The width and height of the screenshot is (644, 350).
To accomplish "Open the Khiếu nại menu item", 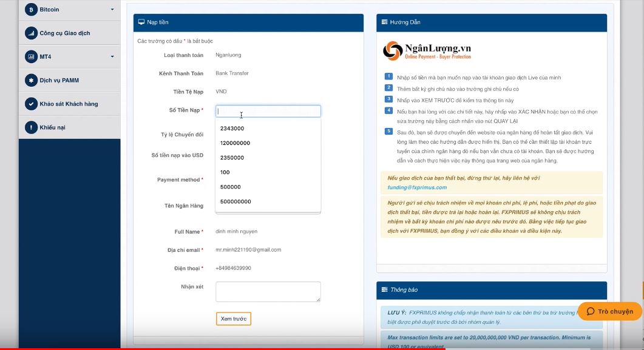I will click(x=69, y=127).
